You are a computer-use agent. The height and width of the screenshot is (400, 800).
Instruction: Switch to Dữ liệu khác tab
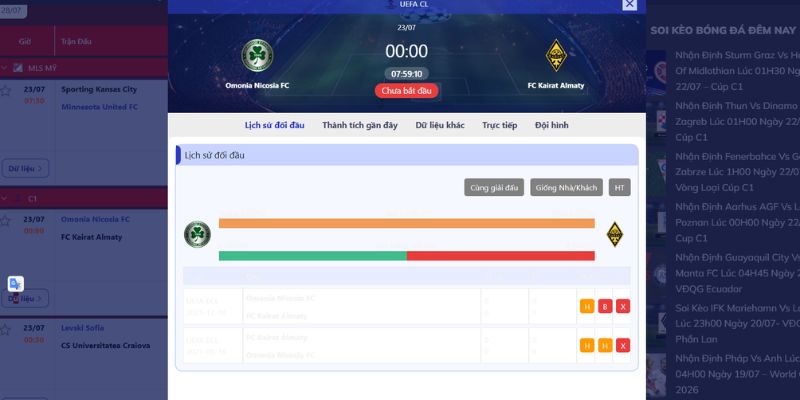440,125
